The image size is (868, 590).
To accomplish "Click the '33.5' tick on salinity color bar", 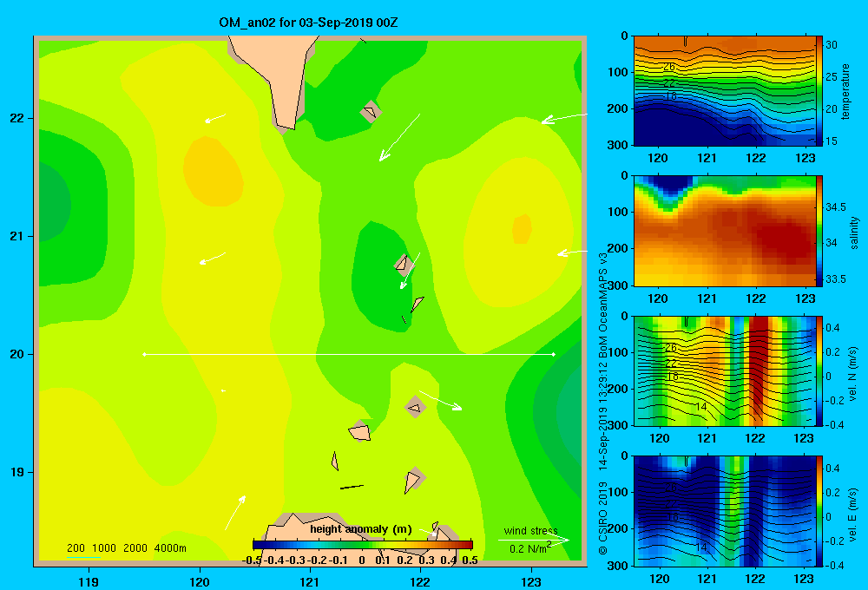I will click(x=835, y=279).
